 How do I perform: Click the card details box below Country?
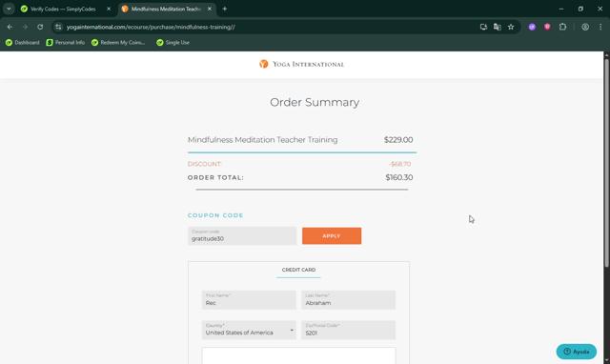[x=298, y=355]
